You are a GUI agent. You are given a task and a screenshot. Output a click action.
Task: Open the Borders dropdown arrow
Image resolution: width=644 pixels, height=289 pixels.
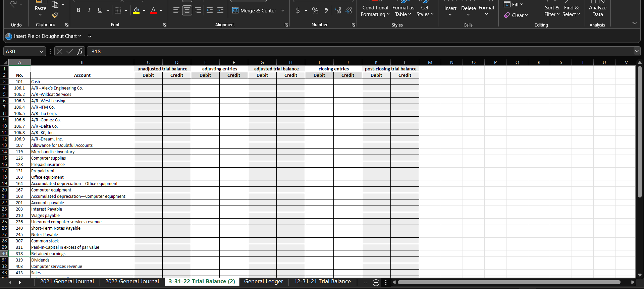(126, 10)
